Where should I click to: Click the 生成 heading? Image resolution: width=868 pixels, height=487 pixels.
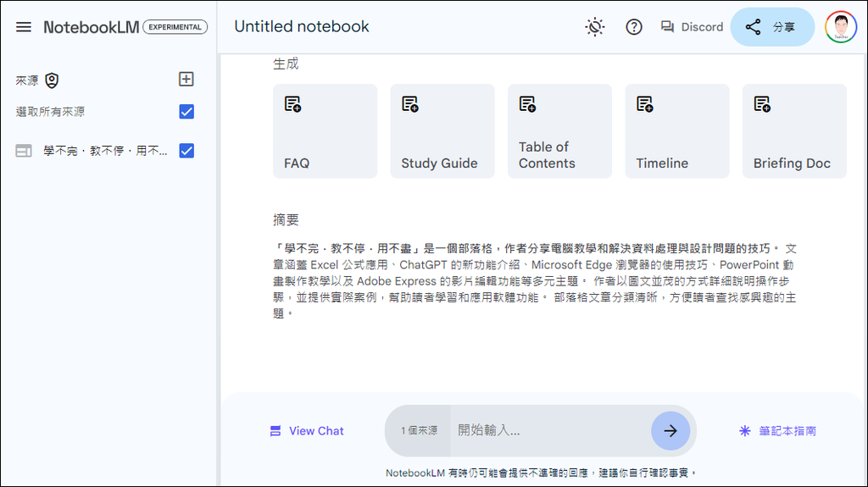tap(286, 64)
